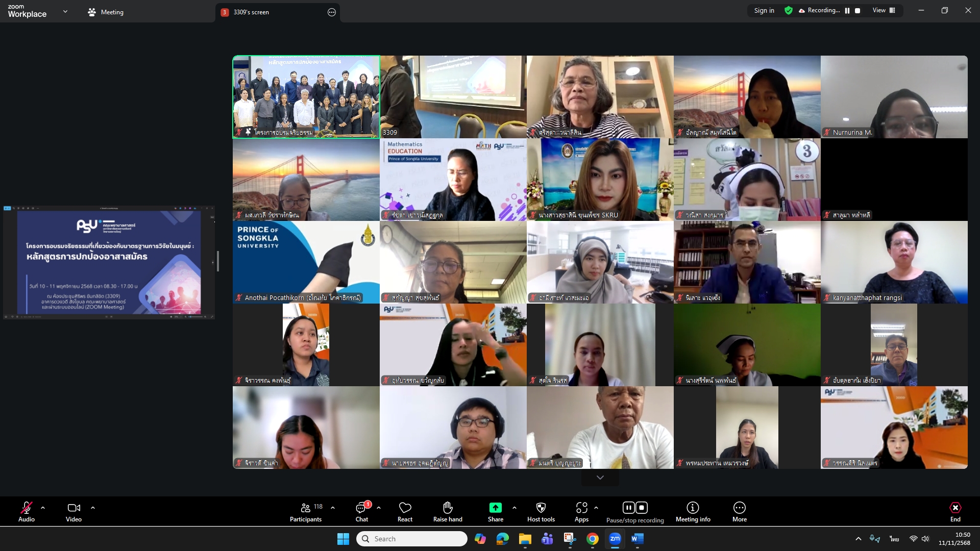This screenshot has width=980, height=551.
Task: Open the React heart icon
Action: point(405,508)
